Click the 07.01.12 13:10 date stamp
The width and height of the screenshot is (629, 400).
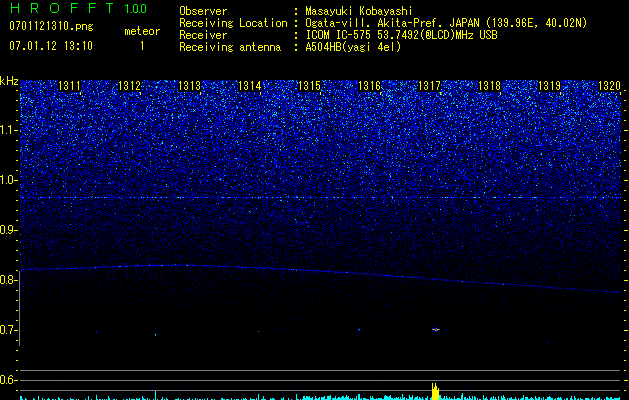[x=51, y=46]
